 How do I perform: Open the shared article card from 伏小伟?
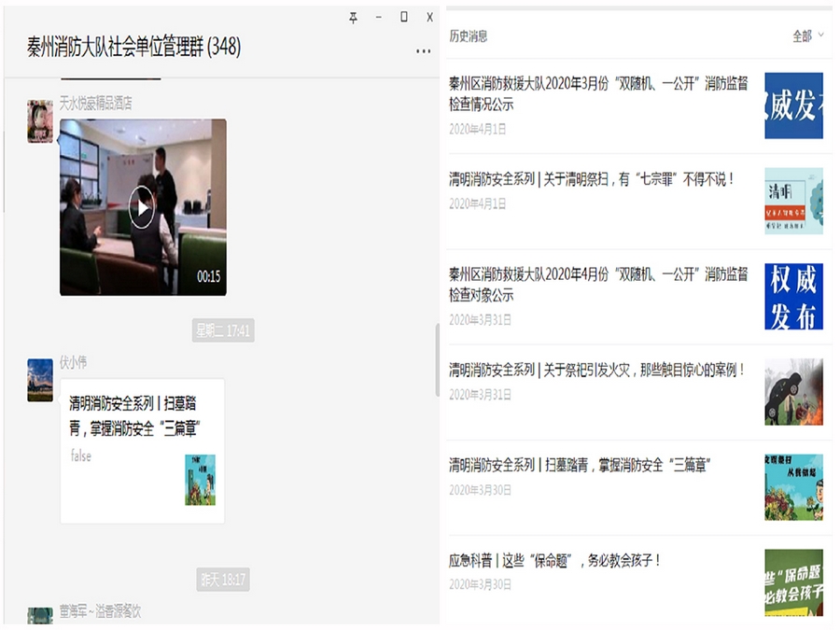(x=143, y=451)
